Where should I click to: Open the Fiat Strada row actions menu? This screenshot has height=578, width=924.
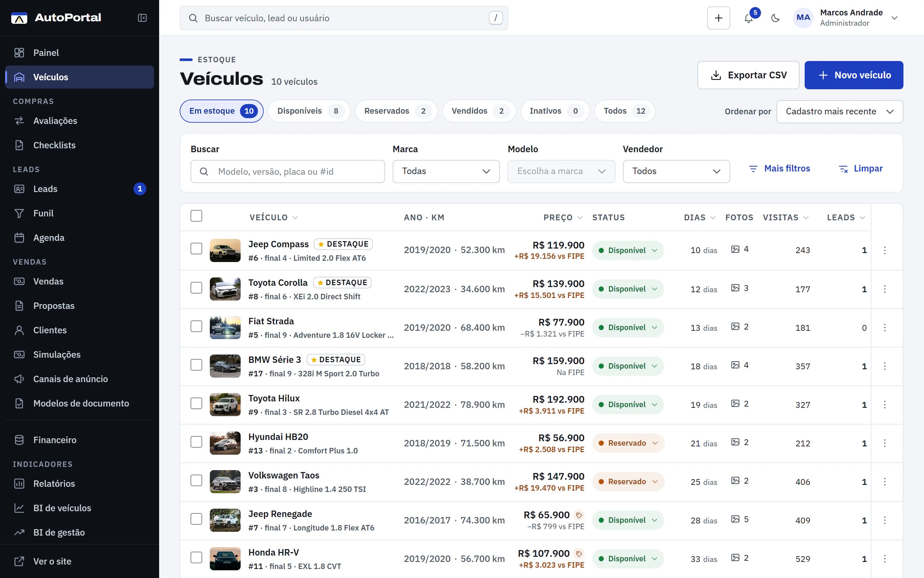[885, 328]
